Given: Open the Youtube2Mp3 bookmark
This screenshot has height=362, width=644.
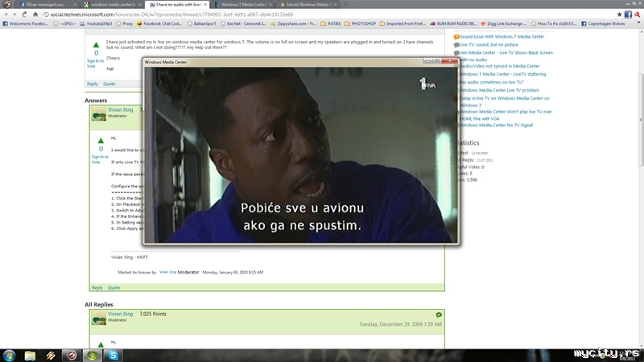Looking at the screenshot, I should pyautogui.click(x=96, y=24).
